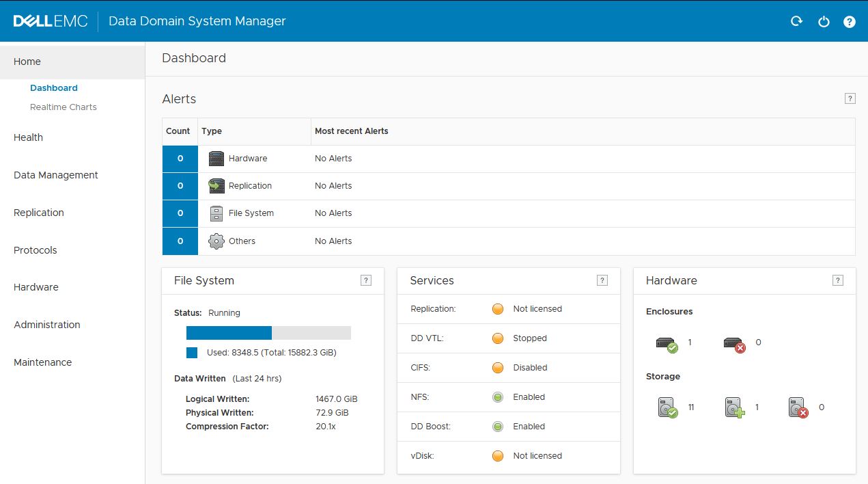Click the failed enclosures icon
868x484 pixels.
click(x=734, y=344)
